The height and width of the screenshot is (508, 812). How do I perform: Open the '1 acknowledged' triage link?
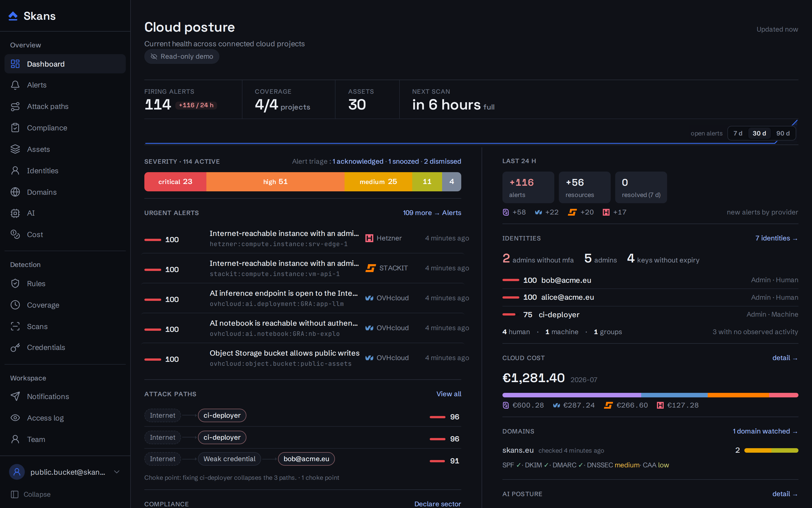[x=358, y=161]
